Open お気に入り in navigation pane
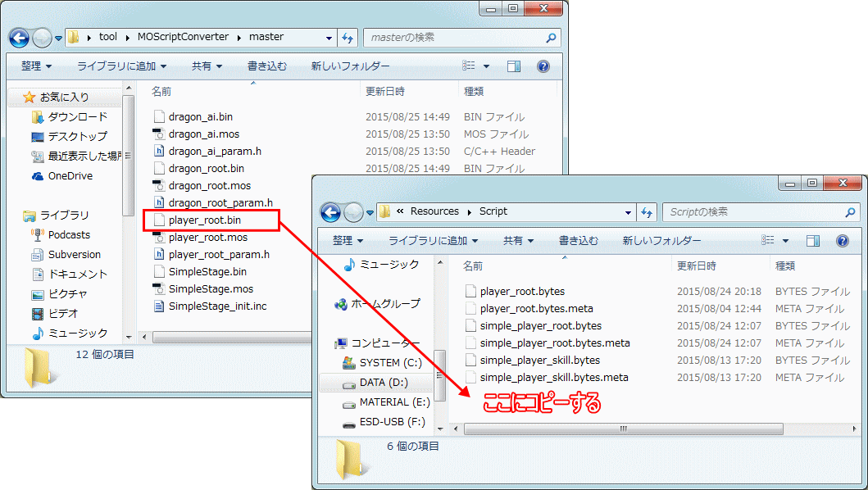This screenshot has height=490, width=868. pos(64,97)
